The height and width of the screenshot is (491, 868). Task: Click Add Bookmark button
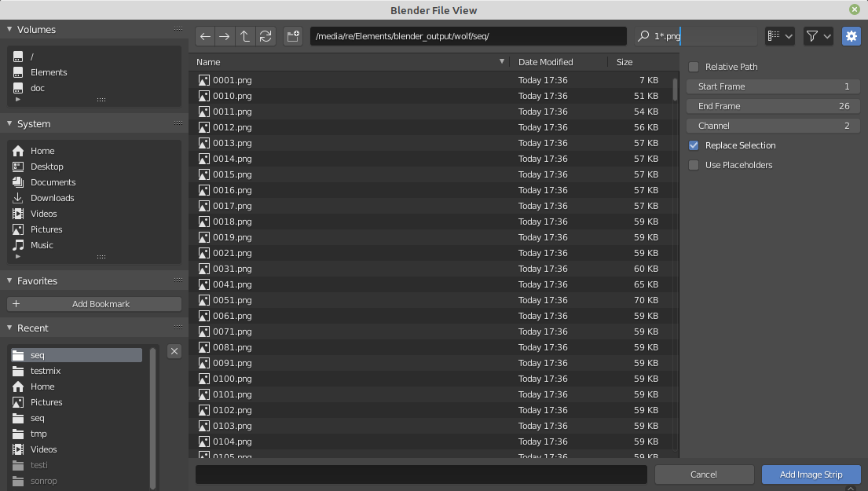[x=94, y=304]
